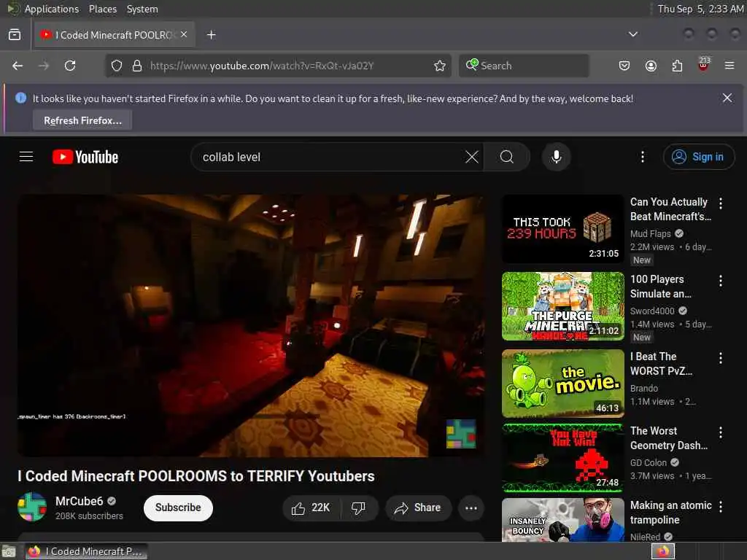
Task: Open the Firefox account icon
Action: point(651,66)
